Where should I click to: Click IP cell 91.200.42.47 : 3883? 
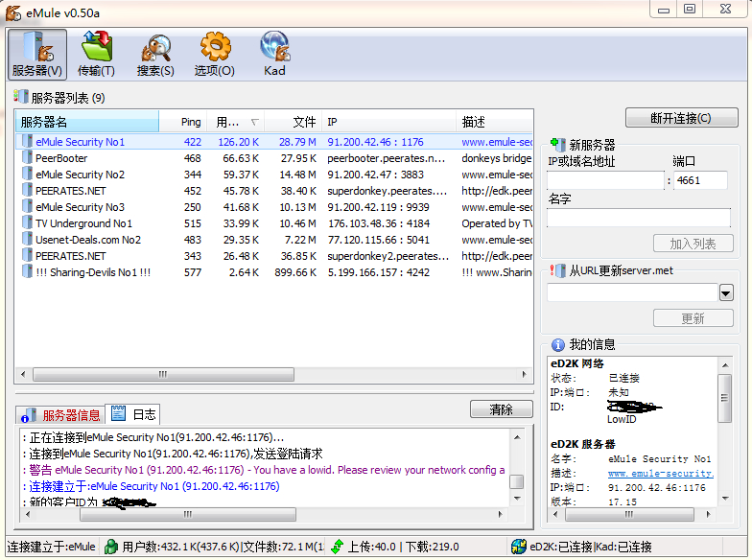tap(376, 175)
